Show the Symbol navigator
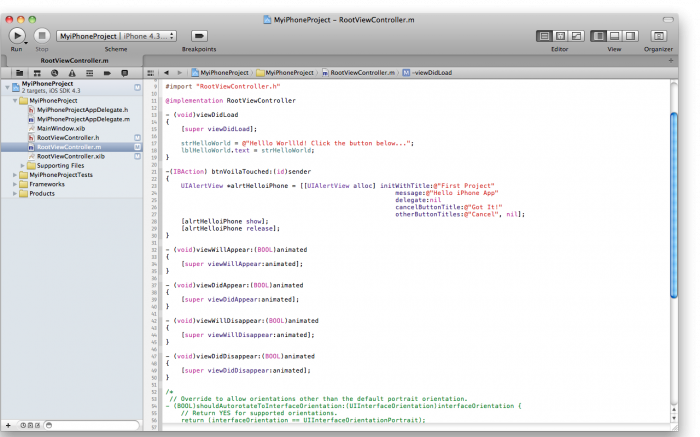Screen dimensions: 700x437 coord(36,73)
